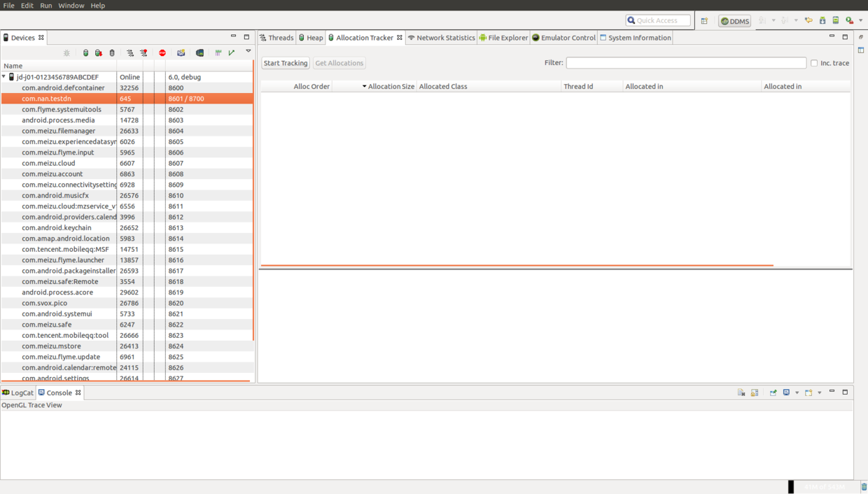Toggle the Scroll Lock console icon

tap(755, 393)
